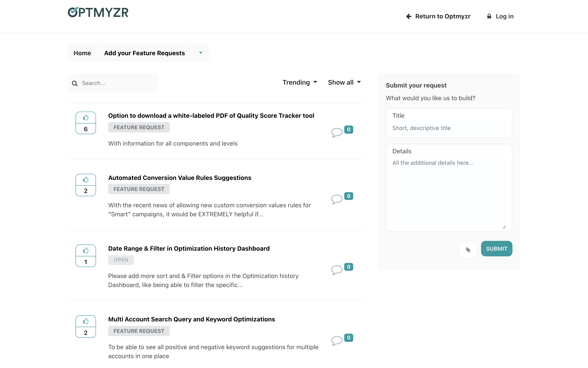Open comments for Multi Account Search Query request

pos(337,341)
